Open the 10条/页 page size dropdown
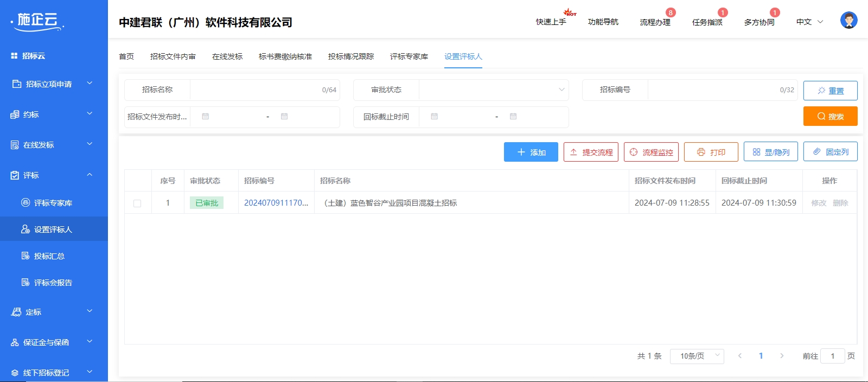Image resolution: width=868 pixels, height=382 pixels. point(697,356)
